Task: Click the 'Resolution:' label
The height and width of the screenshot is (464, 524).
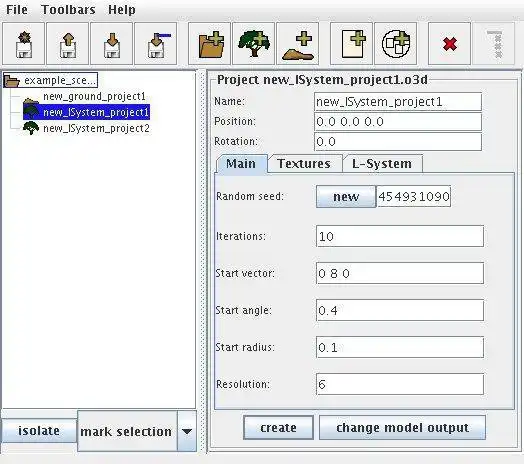Action: 243,384
